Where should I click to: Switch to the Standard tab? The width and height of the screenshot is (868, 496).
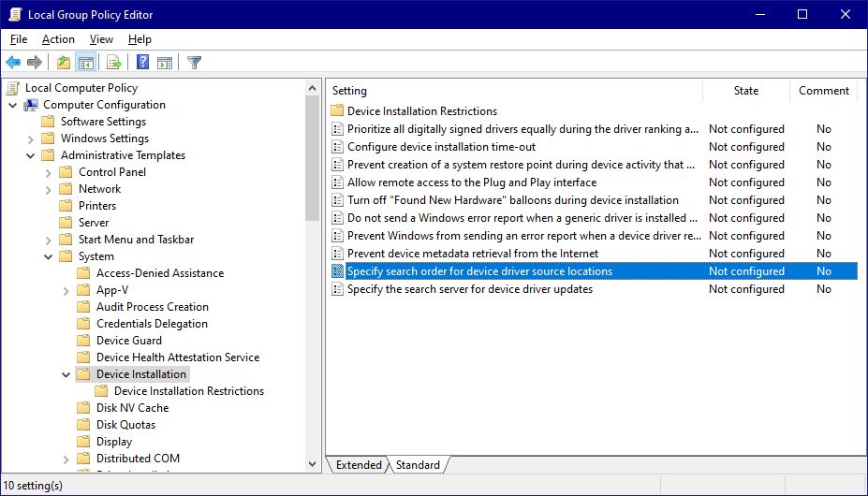click(418, 465)
